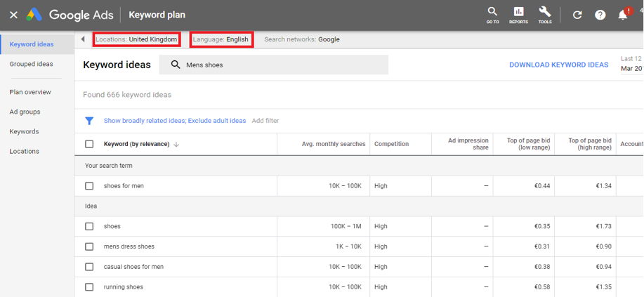Click the 'shoes for men' keyword text
The width and height of the screenshot is (644, 297).
124,185
